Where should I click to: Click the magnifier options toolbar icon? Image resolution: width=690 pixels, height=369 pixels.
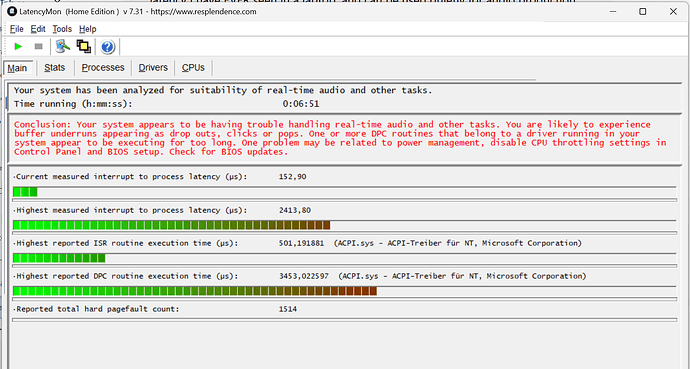click(63, 46)
